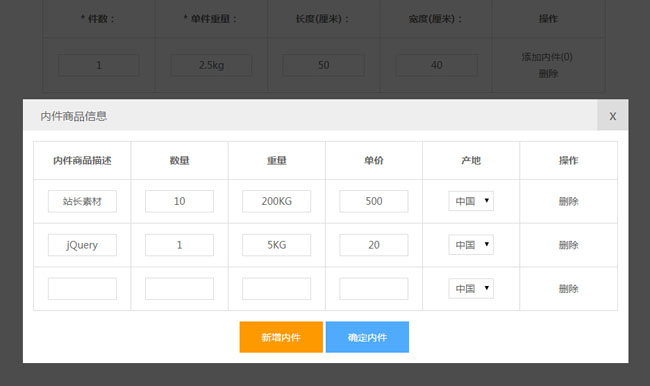
Task: Click the weight field showing 200KG
Action: click(276, 201)
